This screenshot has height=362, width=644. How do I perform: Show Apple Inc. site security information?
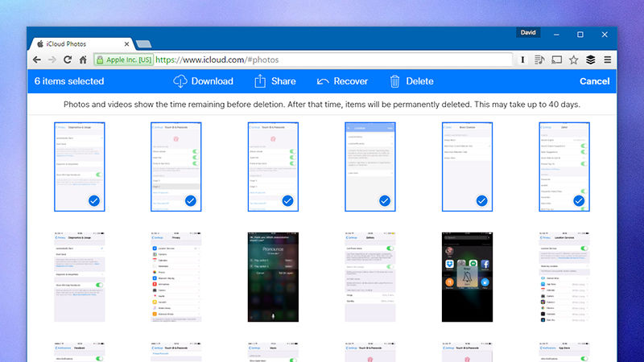click(123, 60)
